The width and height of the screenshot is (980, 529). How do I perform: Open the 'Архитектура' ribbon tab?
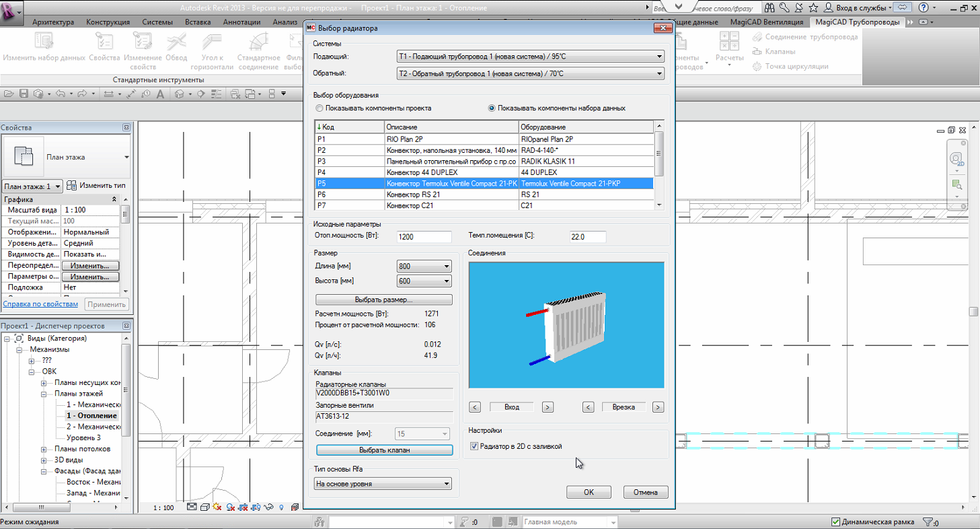tap(53, 22)
